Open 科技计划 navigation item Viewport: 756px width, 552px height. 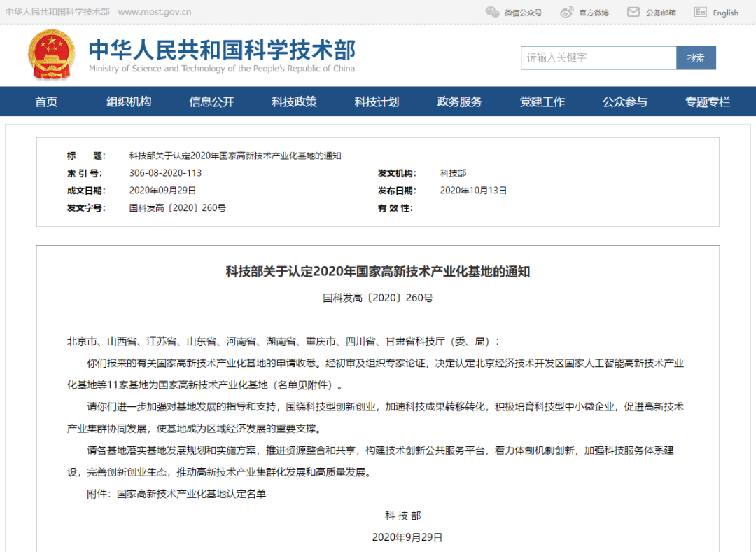coord(377,102)
